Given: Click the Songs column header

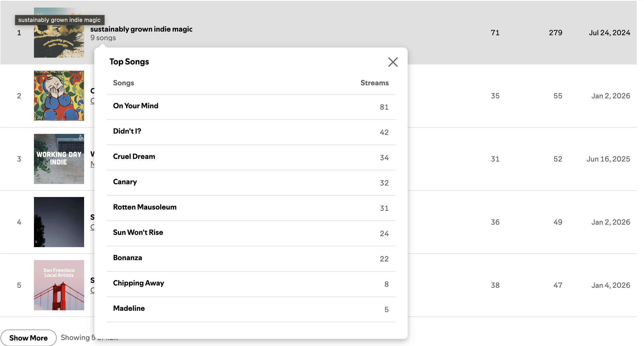Looking at the screenshot, I should (123, 83).
